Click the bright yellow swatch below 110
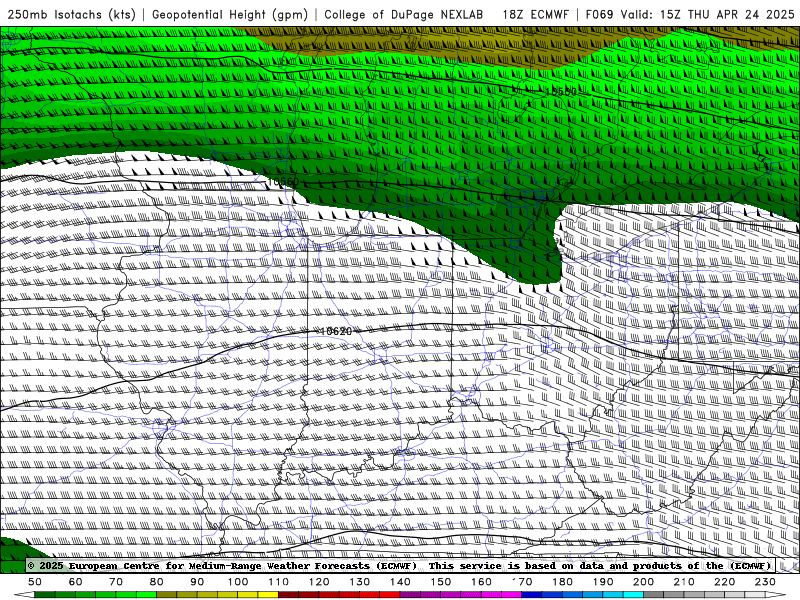Viewport: 800px width, 600px height. 268,594
